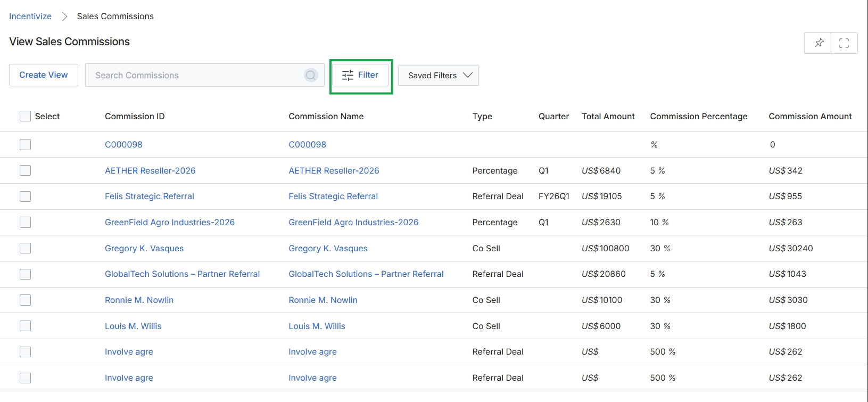Click the Commission Name column header

[326, 116]
